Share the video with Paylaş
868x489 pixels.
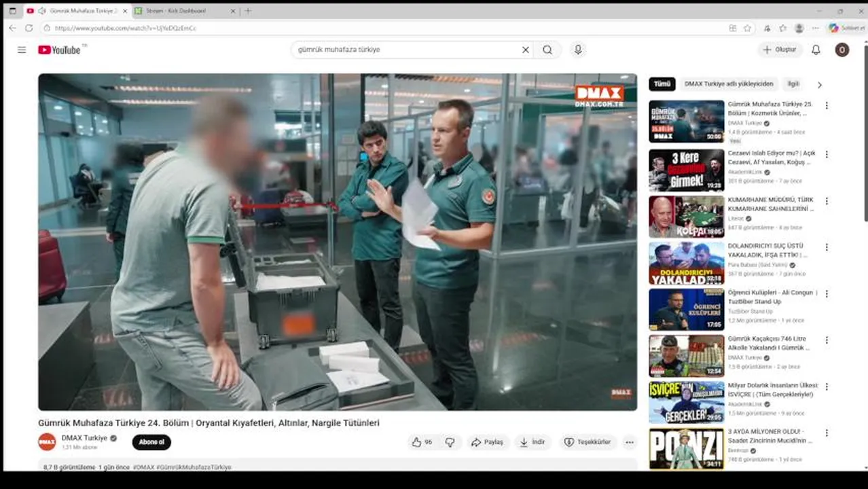pyautogui.click(x=487, y=442)
